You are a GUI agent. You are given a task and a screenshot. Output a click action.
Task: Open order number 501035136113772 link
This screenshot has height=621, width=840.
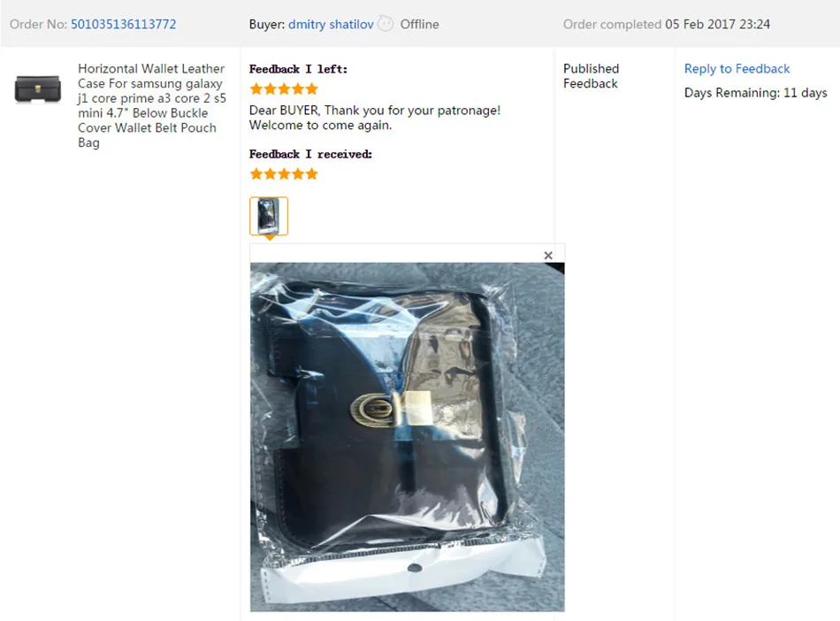tap(123, 24)
